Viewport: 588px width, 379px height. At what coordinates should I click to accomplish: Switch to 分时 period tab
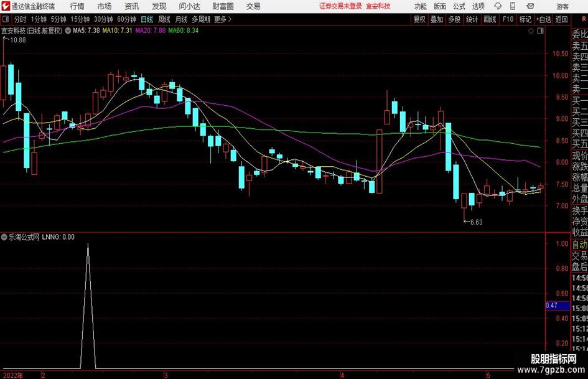[21, 19]
